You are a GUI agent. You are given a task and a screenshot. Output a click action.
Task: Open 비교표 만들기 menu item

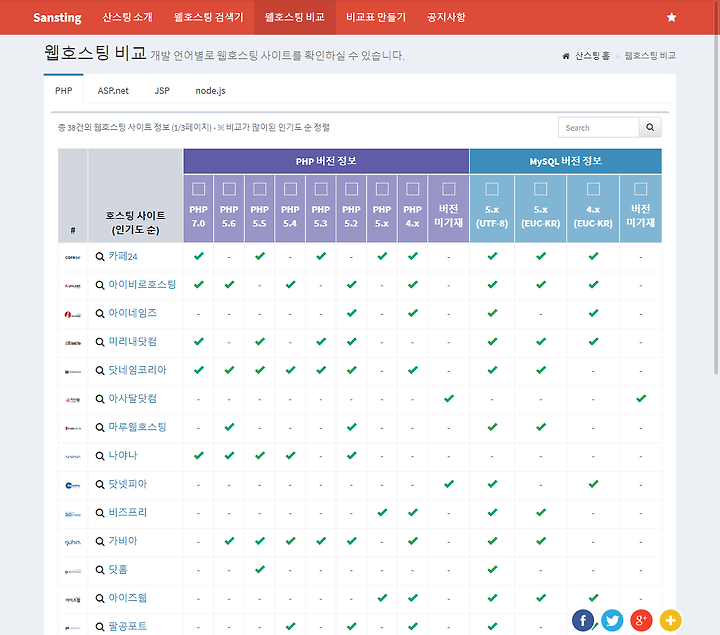[x=376, y=17]
